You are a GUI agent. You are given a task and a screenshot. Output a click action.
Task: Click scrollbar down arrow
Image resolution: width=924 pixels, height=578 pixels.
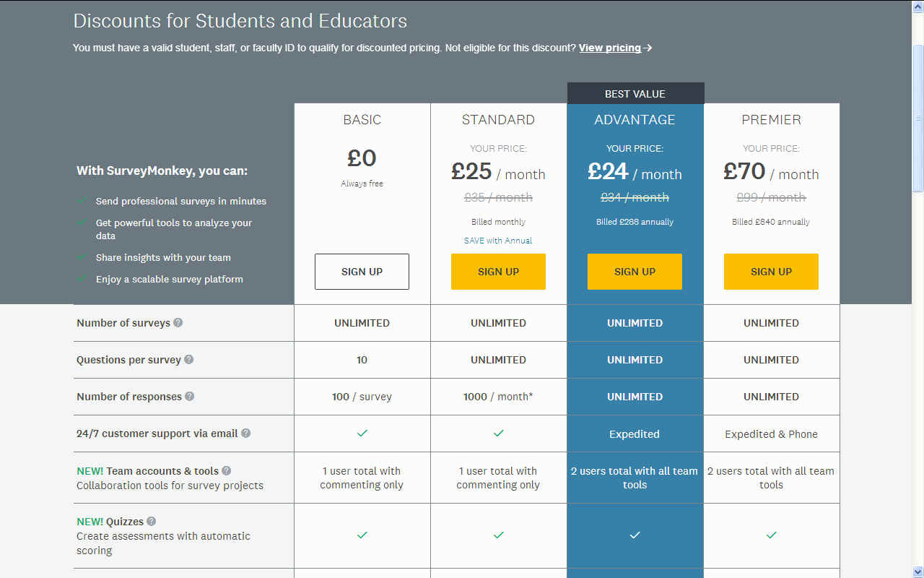[918, 571]
